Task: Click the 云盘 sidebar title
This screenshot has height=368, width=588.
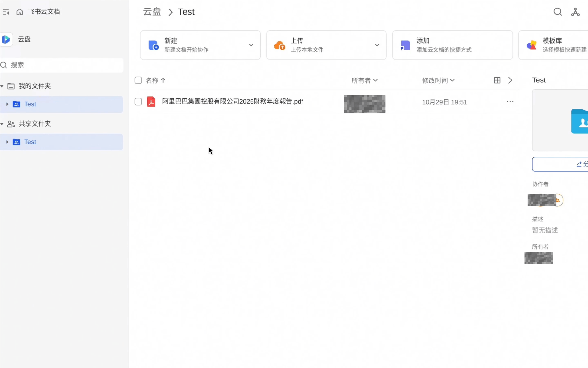Action: [24, 40]
